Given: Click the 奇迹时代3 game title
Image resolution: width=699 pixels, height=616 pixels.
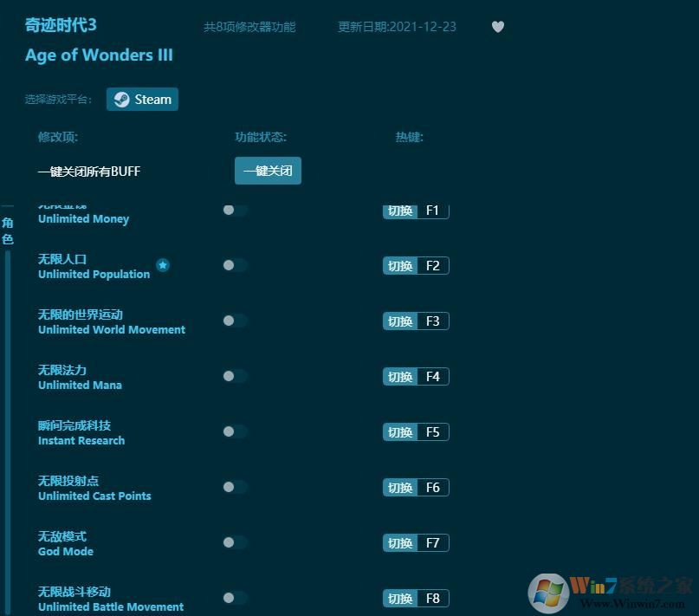Looking at the screenshot, I should [61, 25].
